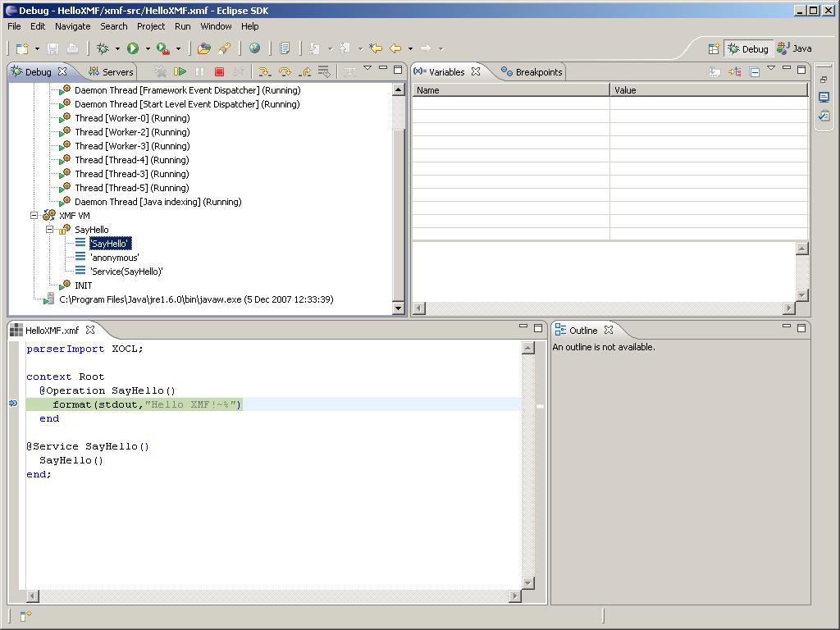Open the Run launch dropdown arrow
The image size is (840, 630).
148,48
